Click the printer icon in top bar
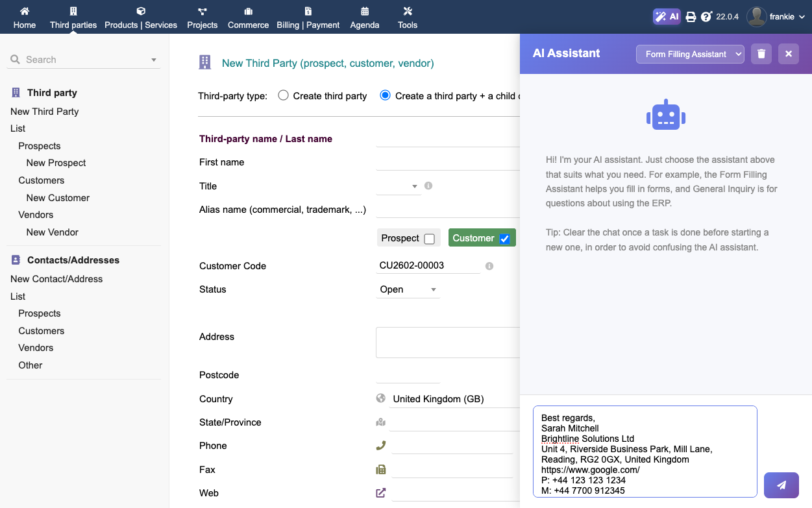812x508 pixels. [691, 17]
